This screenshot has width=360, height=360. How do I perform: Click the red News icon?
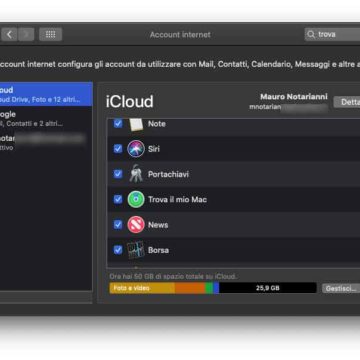click(136, 225)
